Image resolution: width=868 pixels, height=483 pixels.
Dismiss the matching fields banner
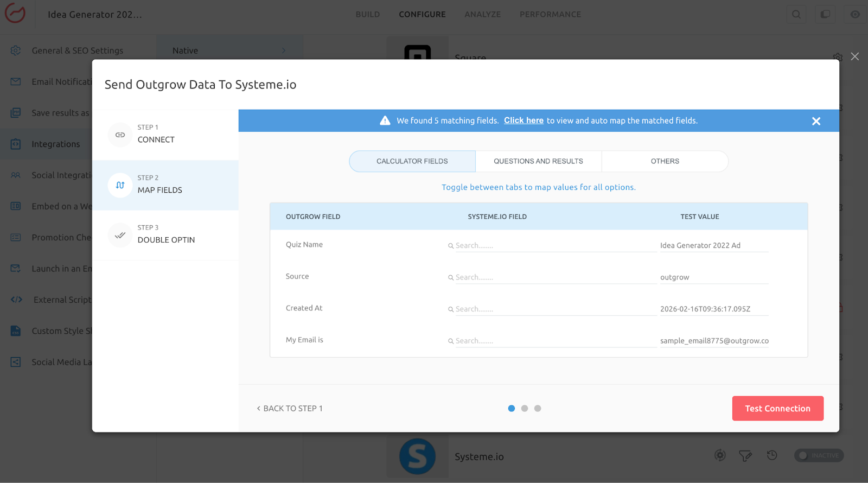point(816,121)
